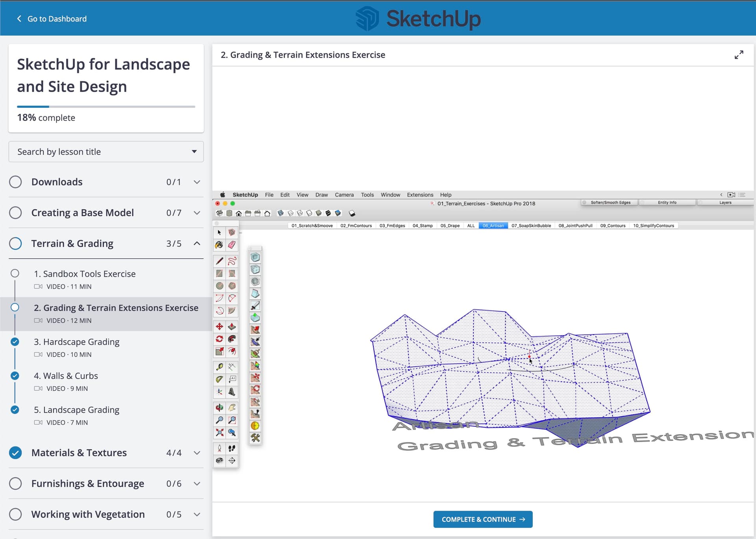Pick the Paint Bucket tool

point(219,245)
